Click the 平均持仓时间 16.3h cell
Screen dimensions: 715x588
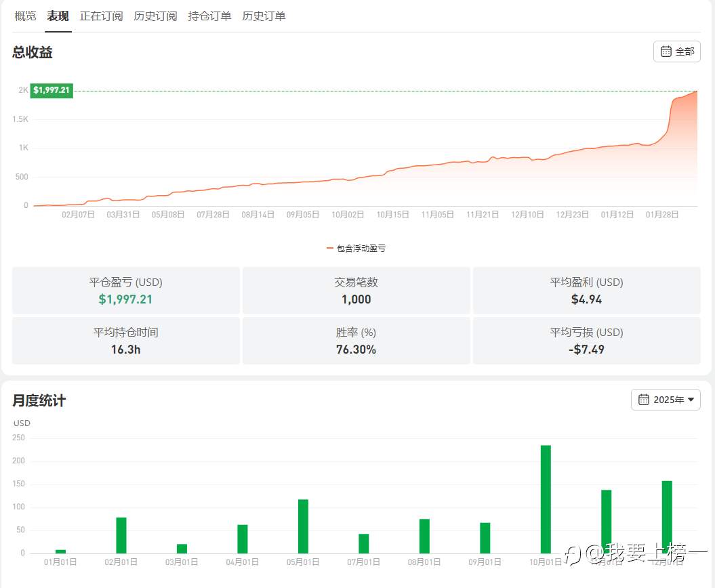(x=125, y=341)
